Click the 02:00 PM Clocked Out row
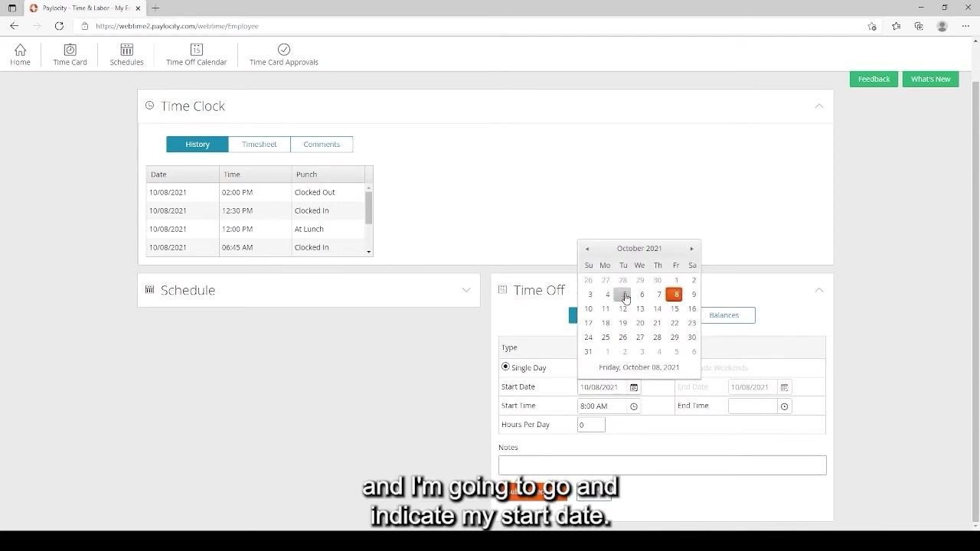 click(256, 192)
